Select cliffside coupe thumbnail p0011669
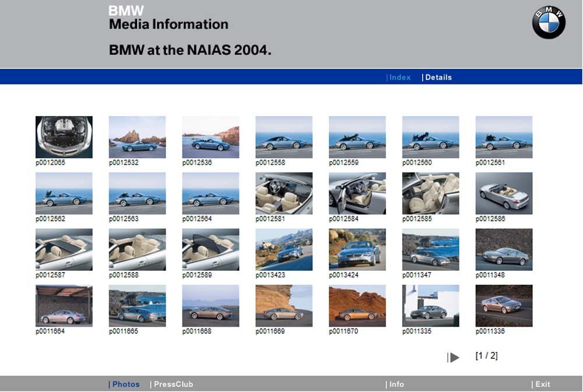The width and height of the screenshot is (583, 392). [284, 306]
